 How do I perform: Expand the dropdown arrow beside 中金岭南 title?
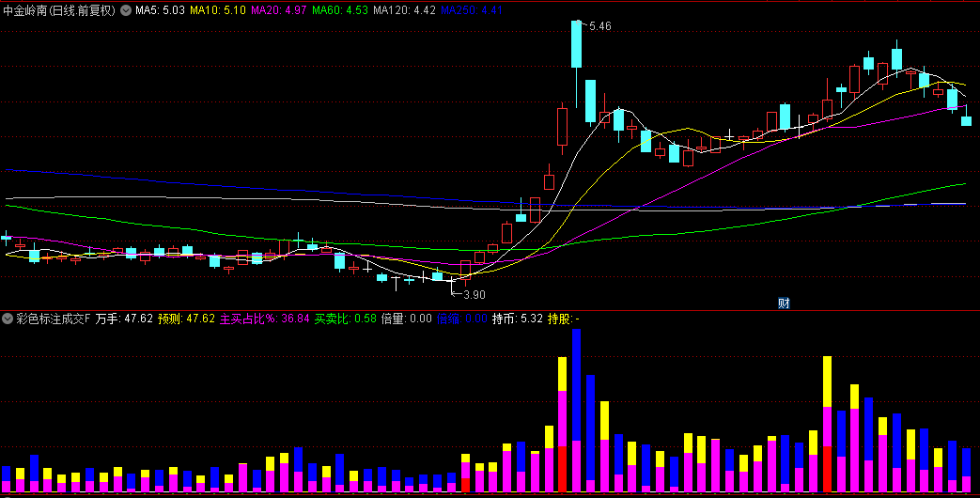pos(126,10)
